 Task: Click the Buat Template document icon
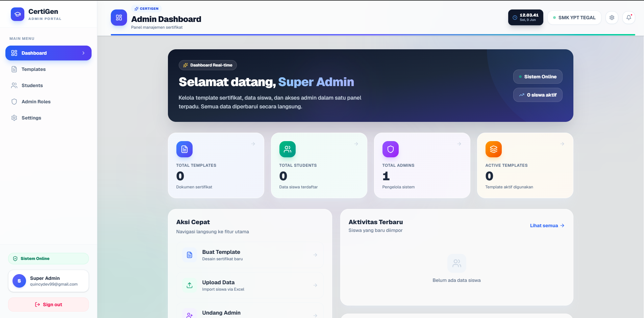pyautogui.click(x=190, y=255)
